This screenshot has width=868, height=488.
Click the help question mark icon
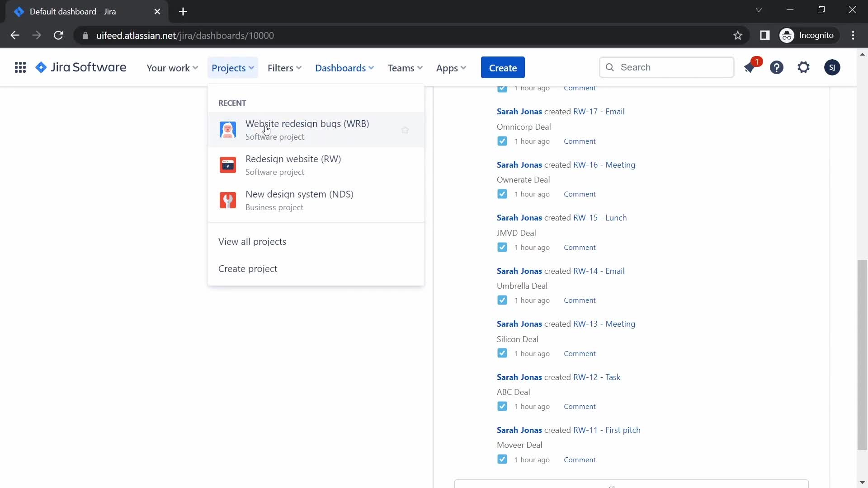(x=778, y=67)
